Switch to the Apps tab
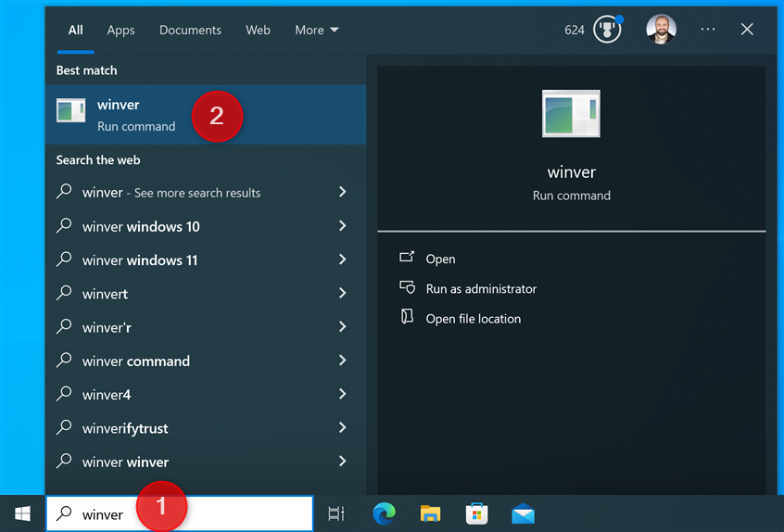Screen dimensions: 784x532 tap(120, 30)
